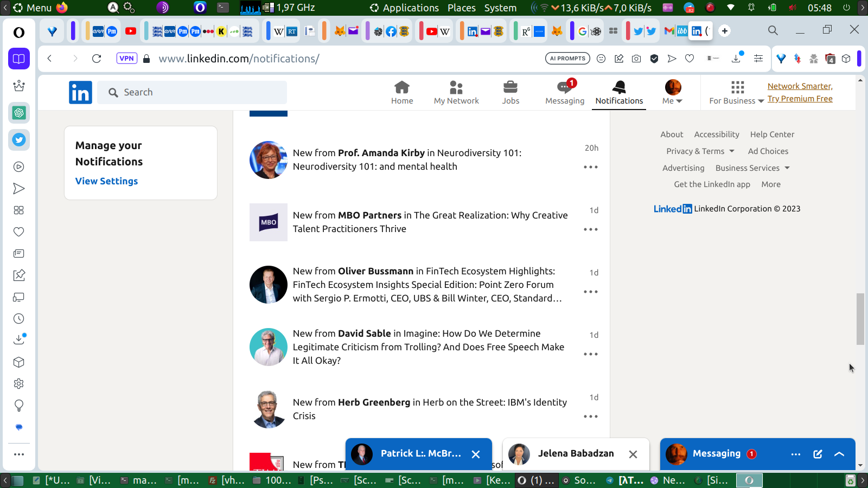
Task: Go to LinkedIn Home
Action: pyautogui.click(x=402, y=92)
